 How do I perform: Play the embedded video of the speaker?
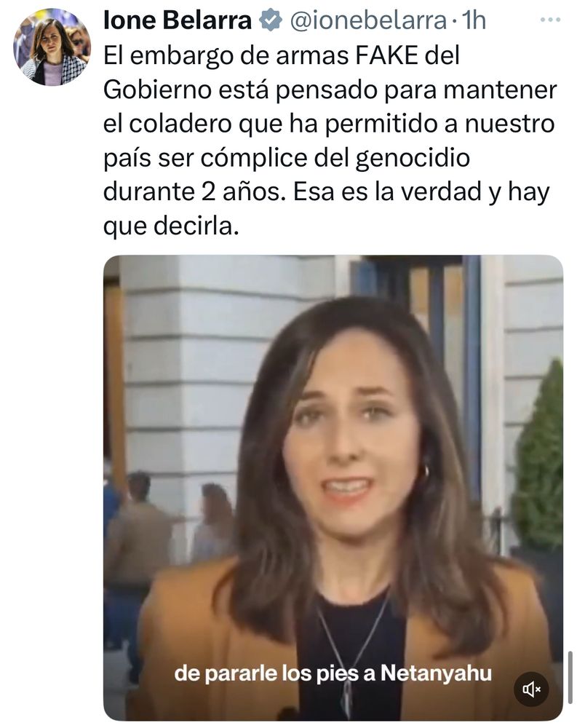point(333,488)
